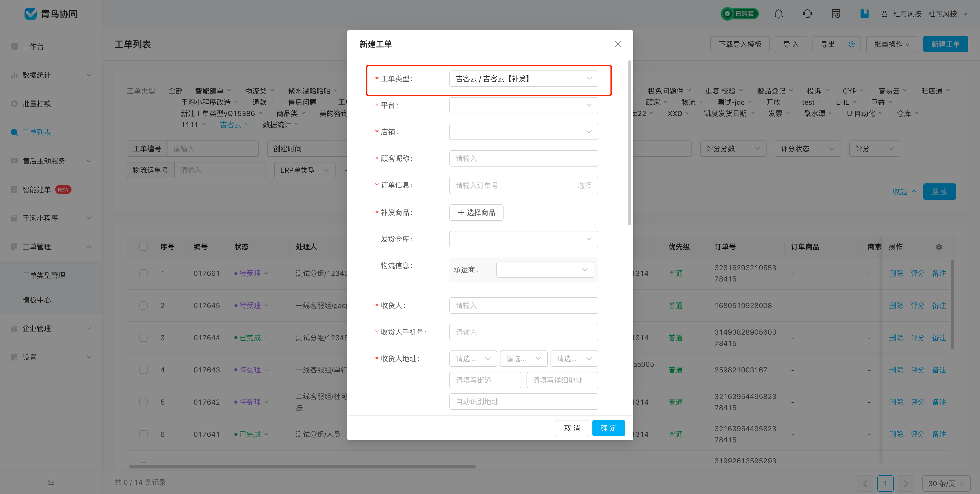Expand the 企业管理 sidebar menu
Image resolution: width=980 pixels, height=494 pixels.
[x=51, y=328]
